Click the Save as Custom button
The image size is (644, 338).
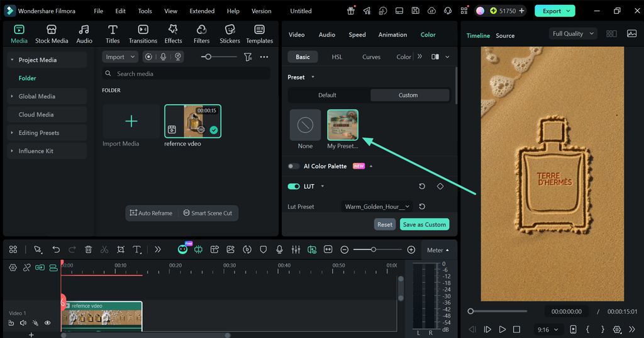point(425,224)
